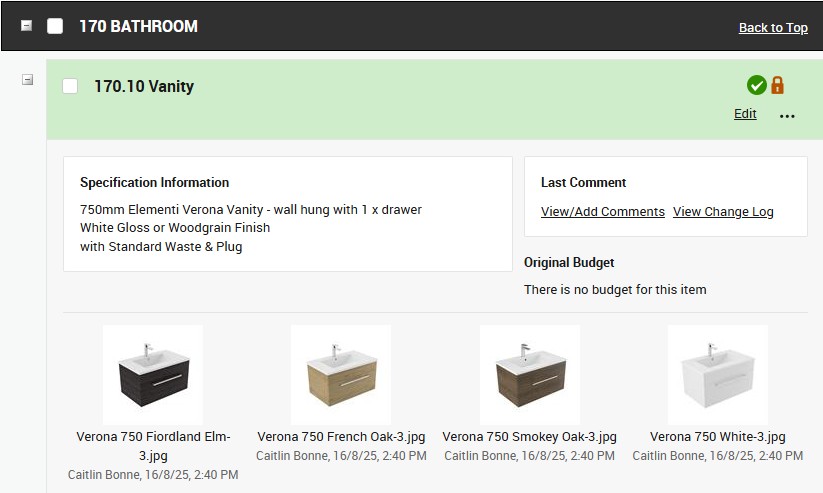Viewport: 823px width, 493px height.
Task: Click the Verona 750 Smokey Oak-3.jpg filename
Action: pos(529,437)
